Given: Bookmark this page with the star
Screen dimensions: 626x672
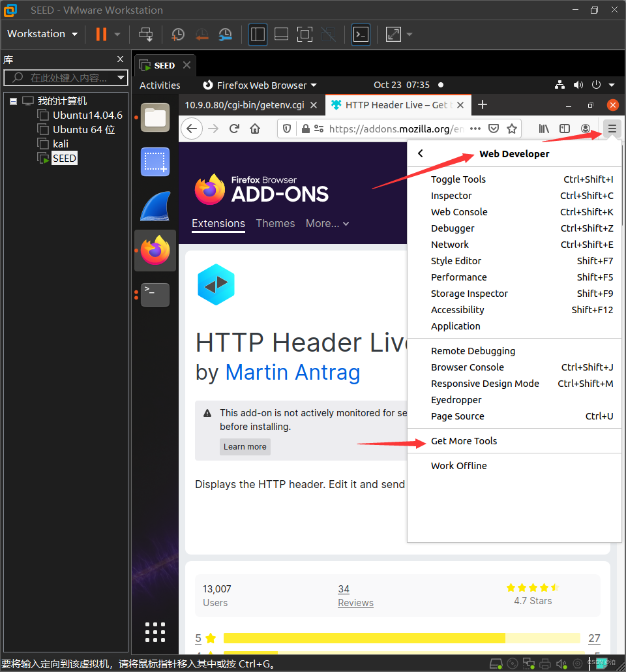Looking at the screenshot, I should coord(512,129).
